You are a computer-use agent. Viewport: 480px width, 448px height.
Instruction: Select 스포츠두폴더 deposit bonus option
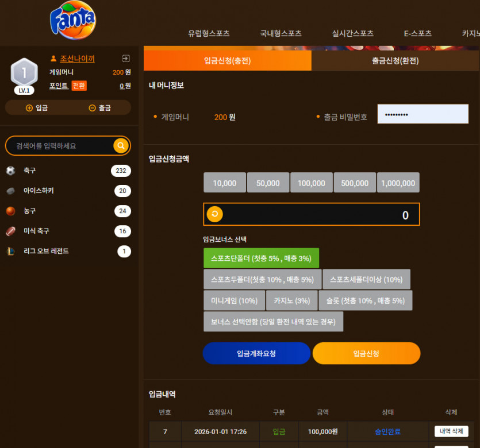[x=262, y=280]
